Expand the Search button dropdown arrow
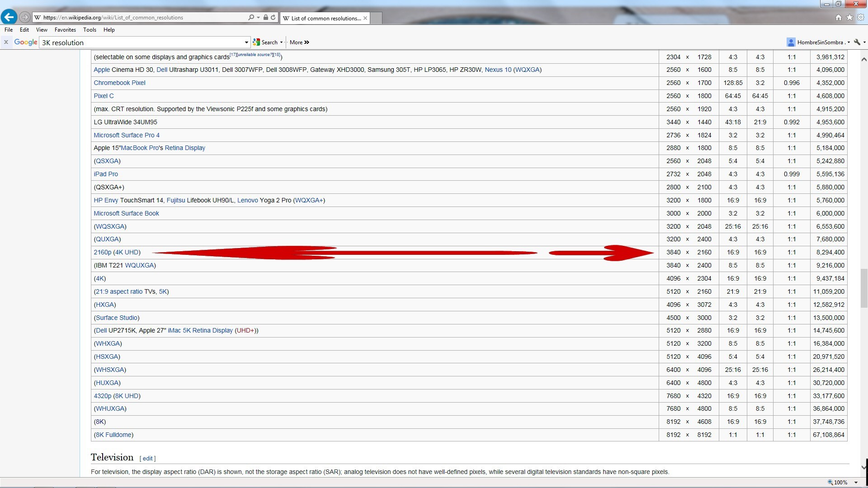Screen dimensions: 868x488 point(281,42)
